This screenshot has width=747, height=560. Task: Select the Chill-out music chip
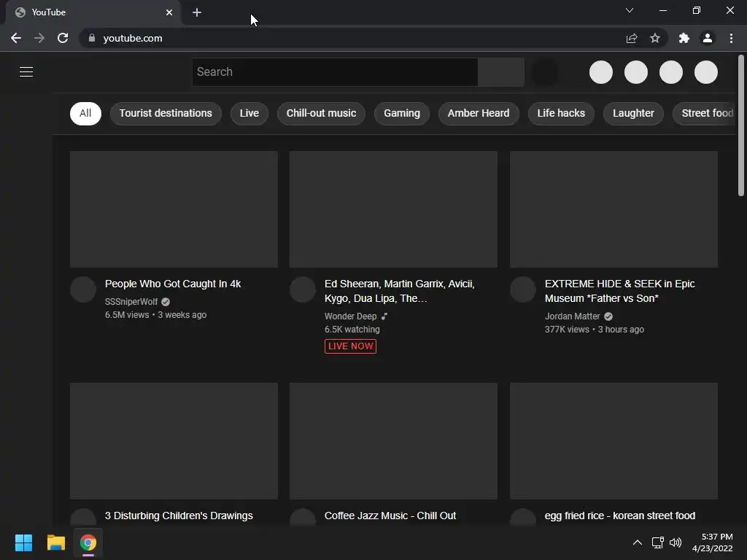click(321, 113)
